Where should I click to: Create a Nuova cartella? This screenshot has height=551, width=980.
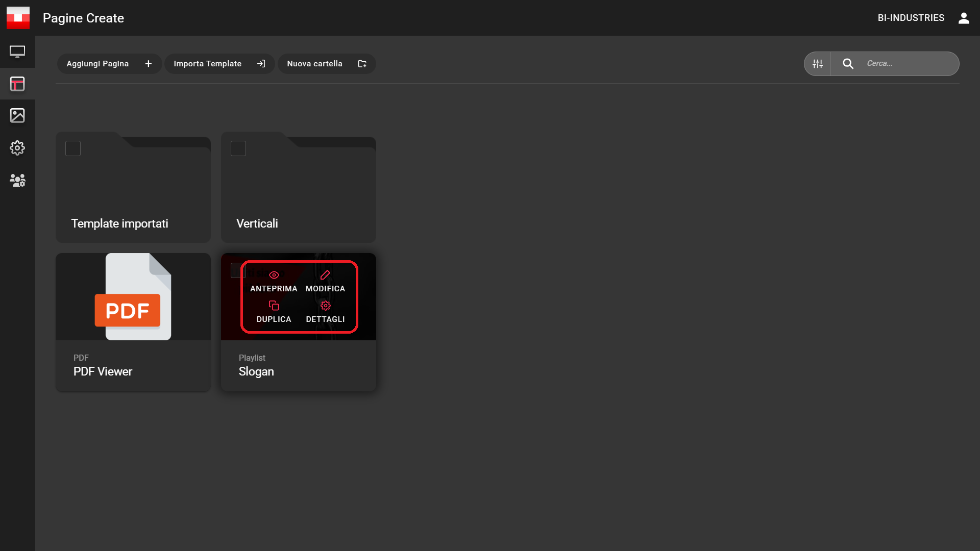327,64
